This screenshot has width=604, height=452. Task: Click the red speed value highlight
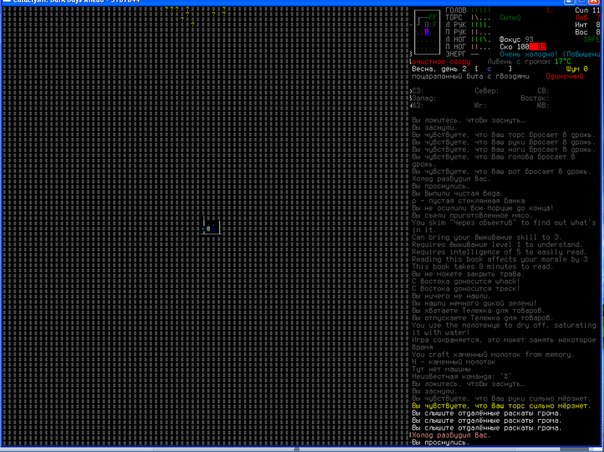(538, 46)
